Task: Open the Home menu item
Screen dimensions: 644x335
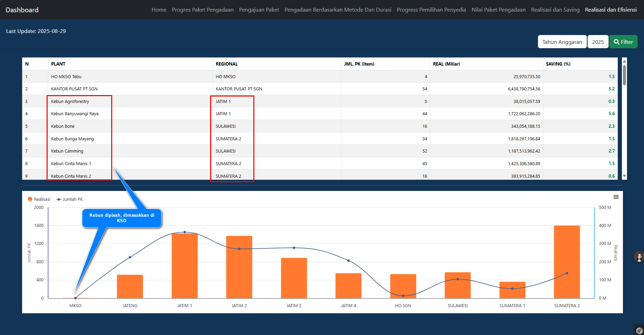Action: click(x=159, y=10)
